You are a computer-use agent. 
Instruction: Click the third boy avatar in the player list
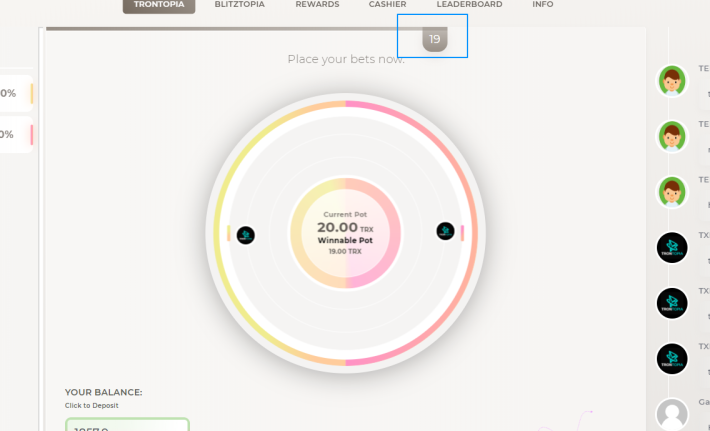tap(672, 192)
